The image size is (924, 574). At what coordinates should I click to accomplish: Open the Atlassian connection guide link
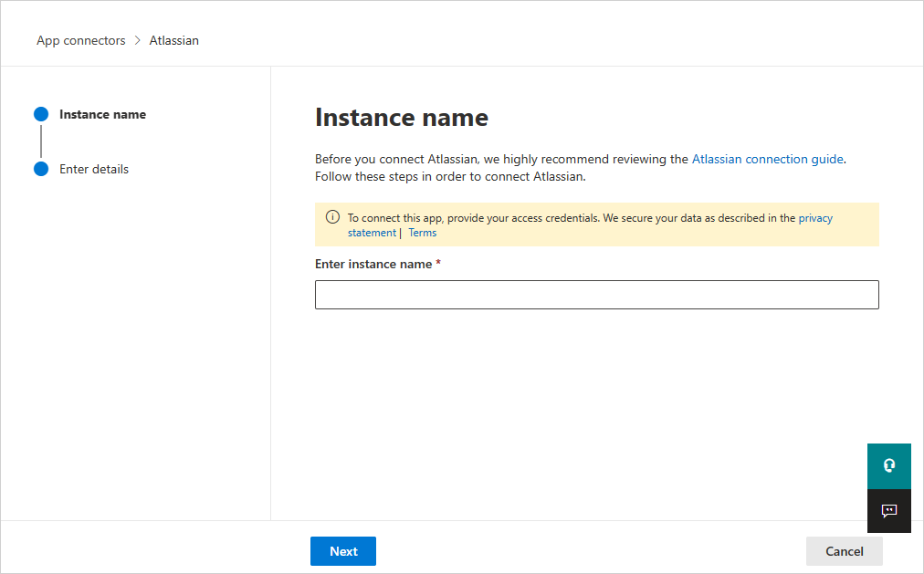point(767,159)
